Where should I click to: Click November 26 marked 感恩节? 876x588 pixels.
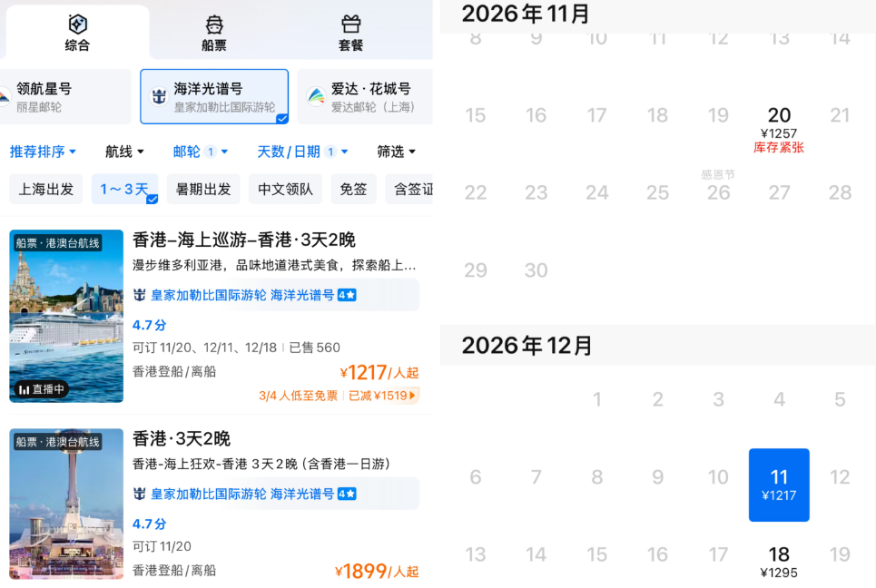(x=718, y=186)
